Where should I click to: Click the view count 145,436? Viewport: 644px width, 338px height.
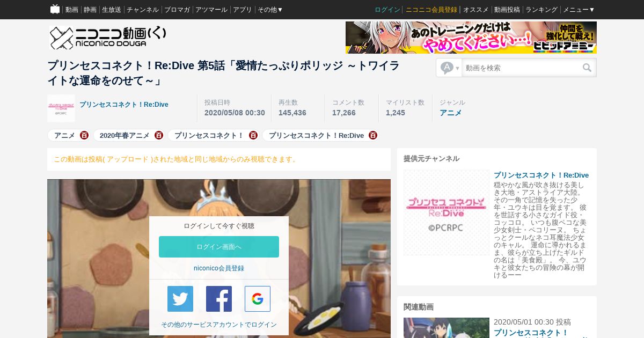point(292,113)
